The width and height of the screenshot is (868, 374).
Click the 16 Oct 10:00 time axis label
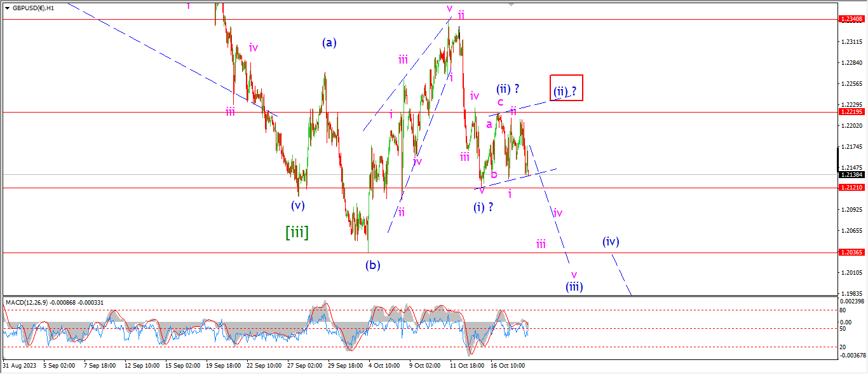click(506, 367)
